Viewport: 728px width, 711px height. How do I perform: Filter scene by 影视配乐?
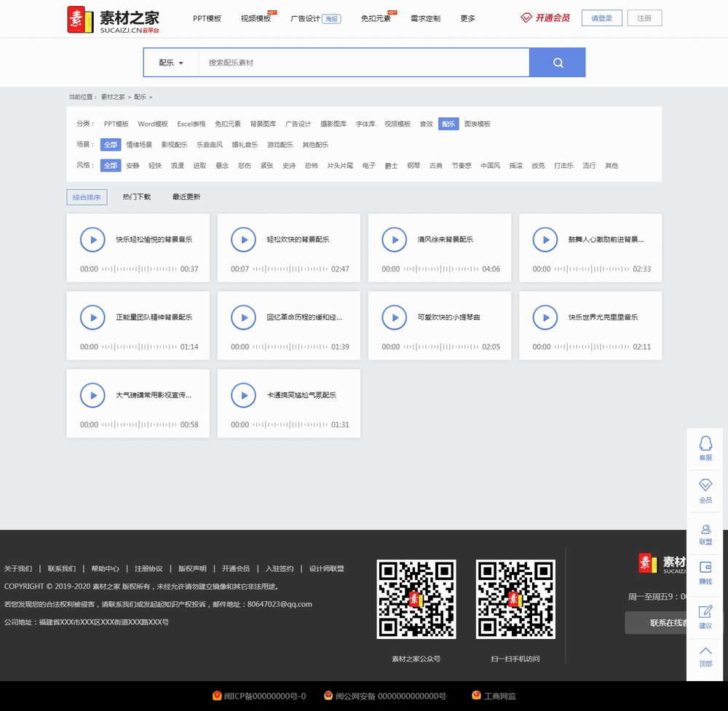click(175, 145)
